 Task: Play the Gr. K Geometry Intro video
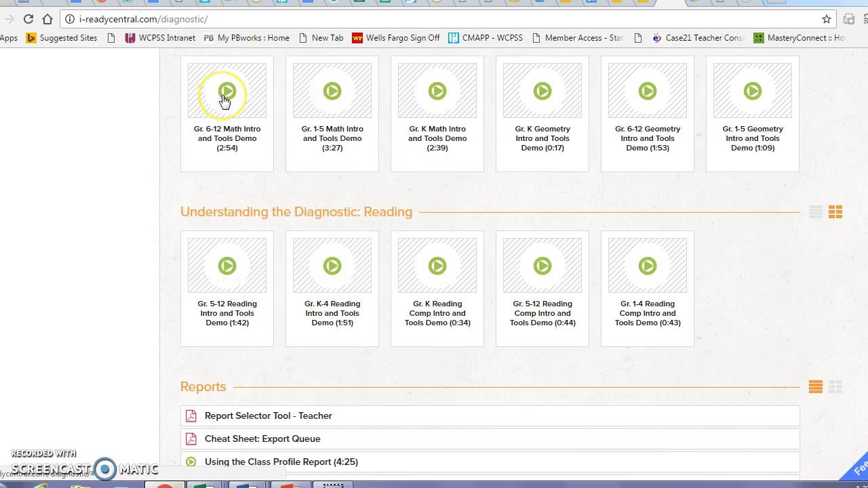pos(542,91)
